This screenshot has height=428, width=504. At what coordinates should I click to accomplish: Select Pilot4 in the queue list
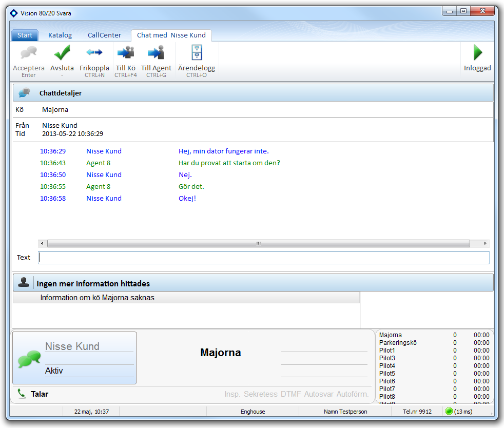434,366
